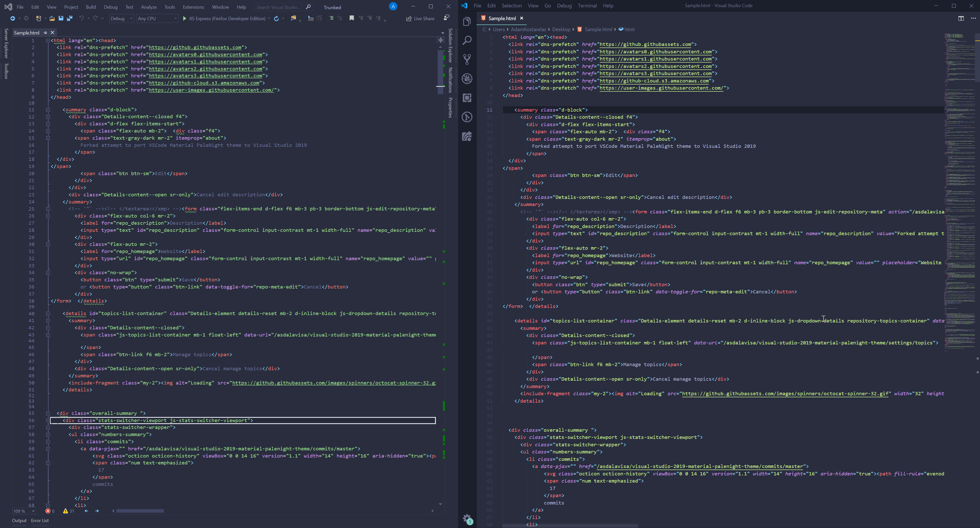Open the Terminal menu in VS Code

(x=587, y=6)
